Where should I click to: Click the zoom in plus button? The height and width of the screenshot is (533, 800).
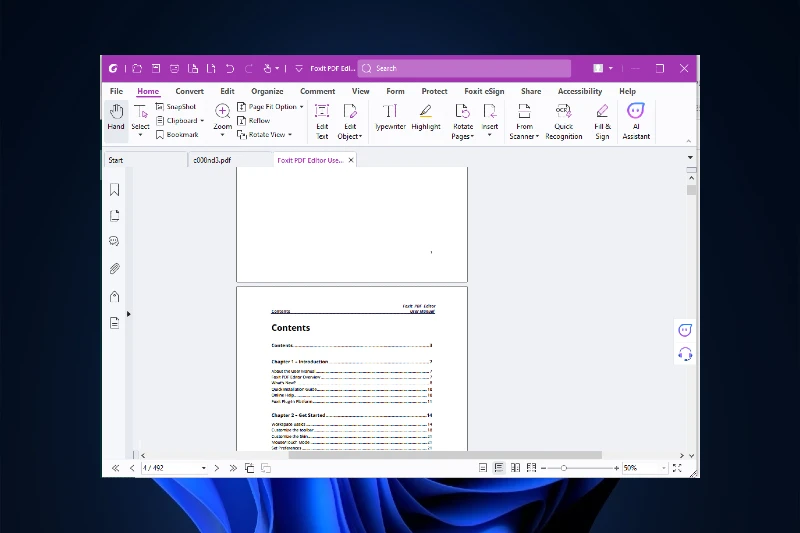(x=616, y=468)
